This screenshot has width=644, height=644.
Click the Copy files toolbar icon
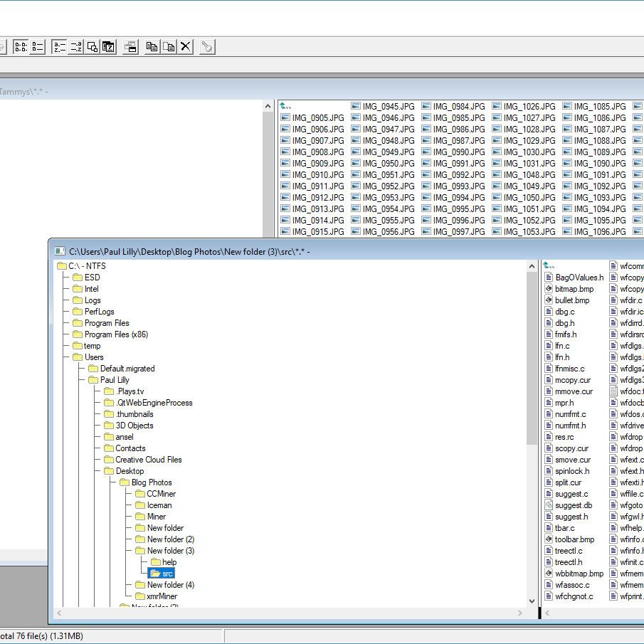[152, 47]
